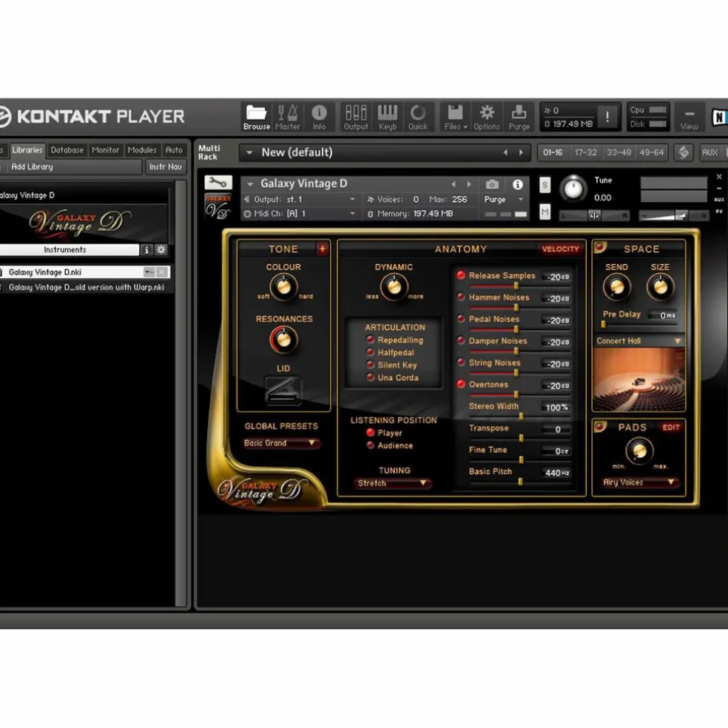
Task: Toggle the Space reverb power button
Action: point(600,247)
